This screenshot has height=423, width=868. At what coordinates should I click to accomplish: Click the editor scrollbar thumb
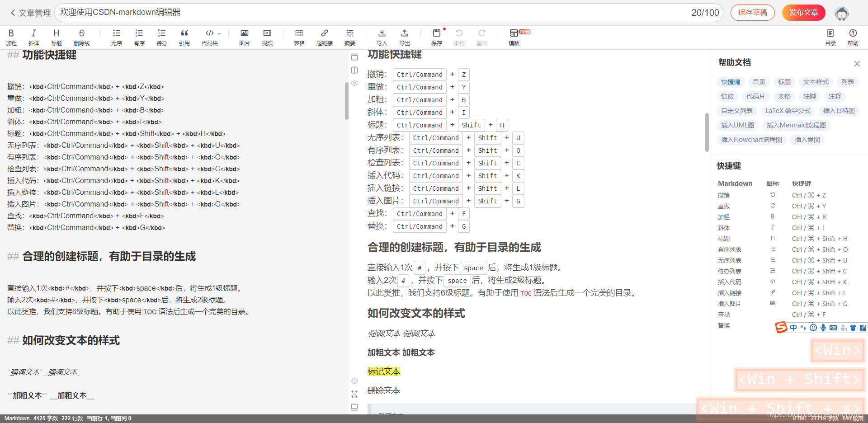click(347, 100)
